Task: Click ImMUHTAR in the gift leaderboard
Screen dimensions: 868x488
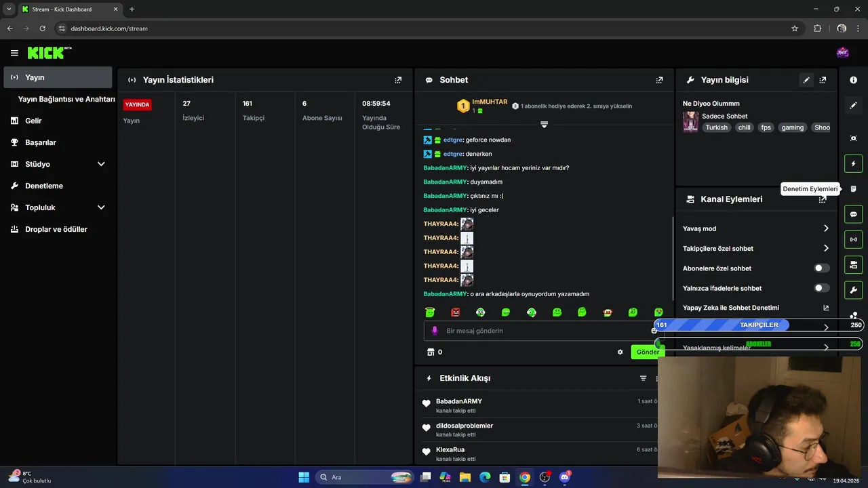Action: pyautogui.click(x=490, y=102)
